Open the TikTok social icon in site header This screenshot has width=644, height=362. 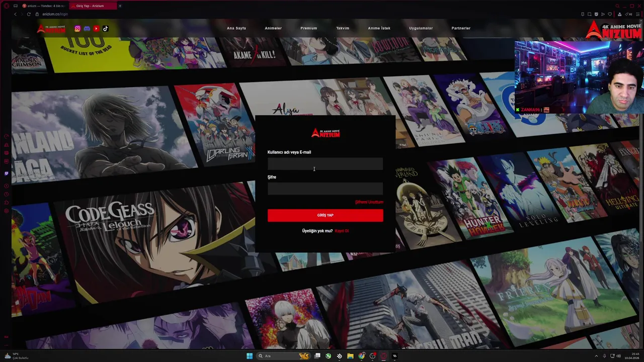(106, 29)
